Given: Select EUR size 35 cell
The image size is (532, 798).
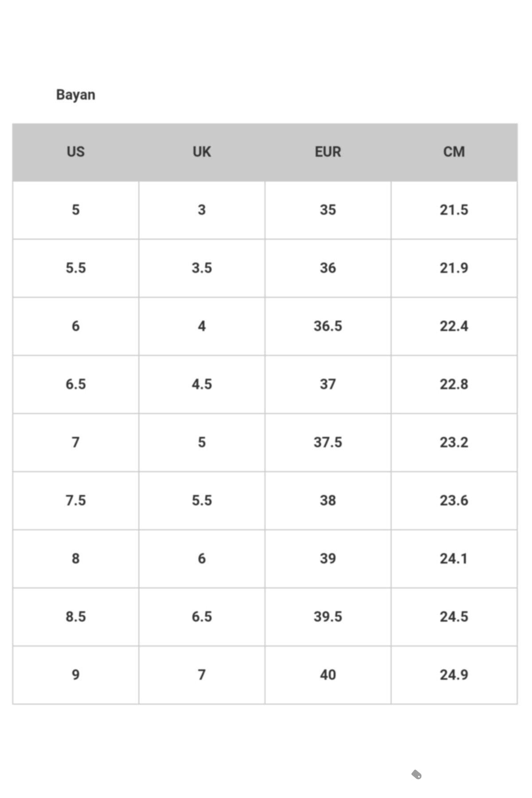Looking at the screenshot, I should tap(328, 210).
